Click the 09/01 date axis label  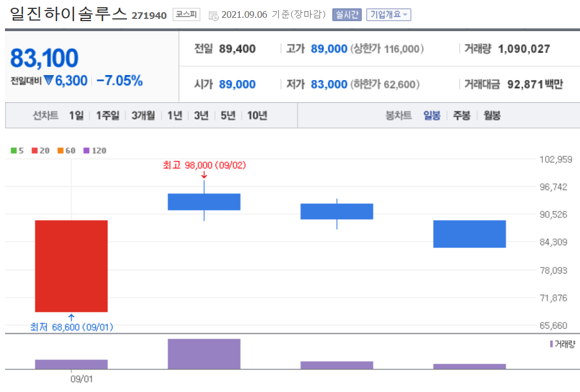pos(81,379)
